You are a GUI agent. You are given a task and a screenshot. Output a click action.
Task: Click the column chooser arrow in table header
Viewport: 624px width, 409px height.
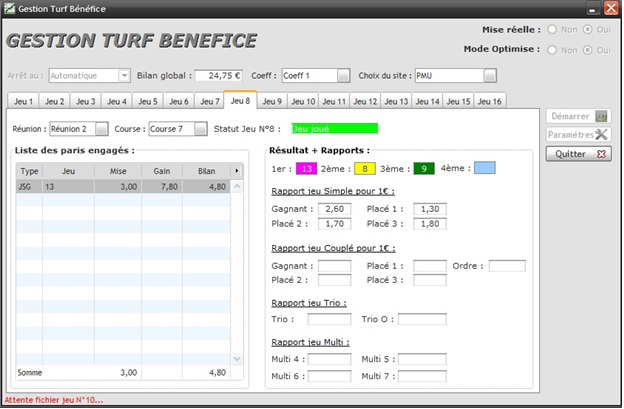(237, 171)
